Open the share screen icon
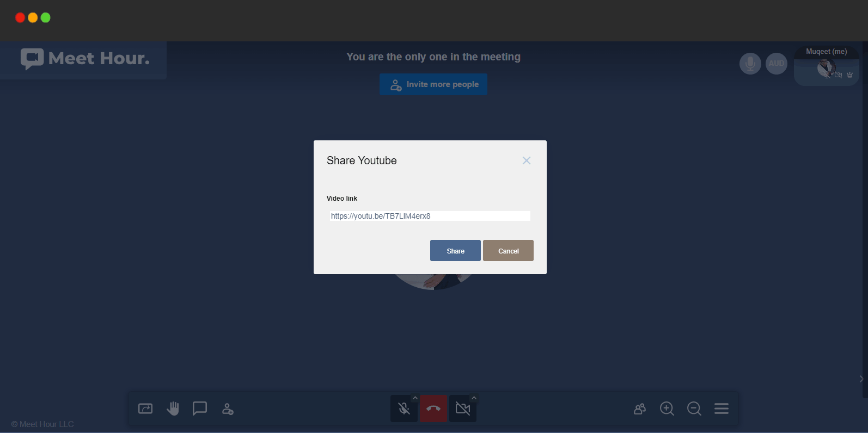 click(145, 409)
